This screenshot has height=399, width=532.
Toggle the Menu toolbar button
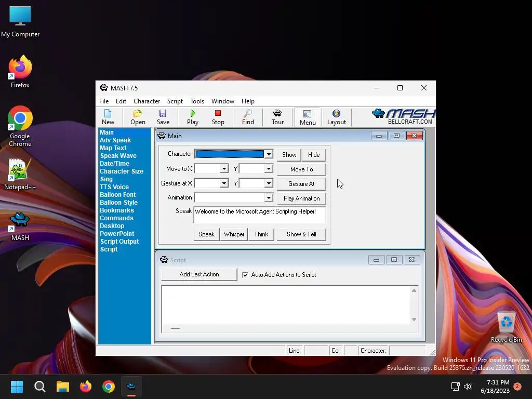[x=308, y=117]
